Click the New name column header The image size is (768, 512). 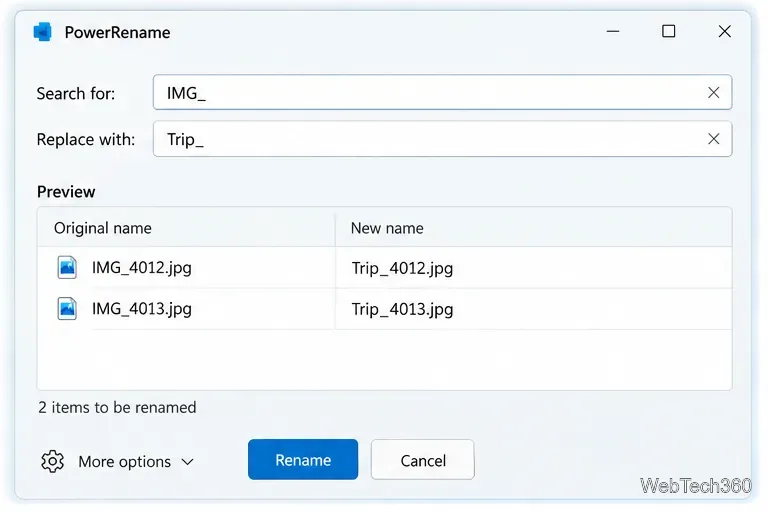(387, 228)
